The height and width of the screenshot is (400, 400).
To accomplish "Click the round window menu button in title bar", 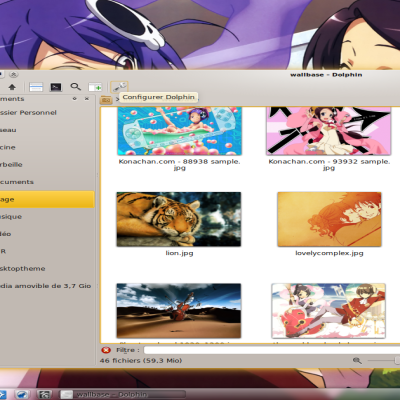I will click(13, 74).
